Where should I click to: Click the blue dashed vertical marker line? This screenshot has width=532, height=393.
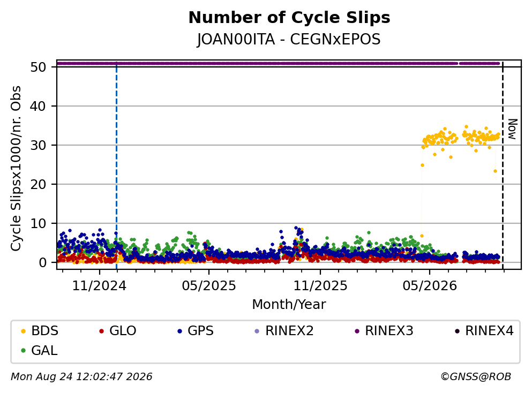point(116,164)
